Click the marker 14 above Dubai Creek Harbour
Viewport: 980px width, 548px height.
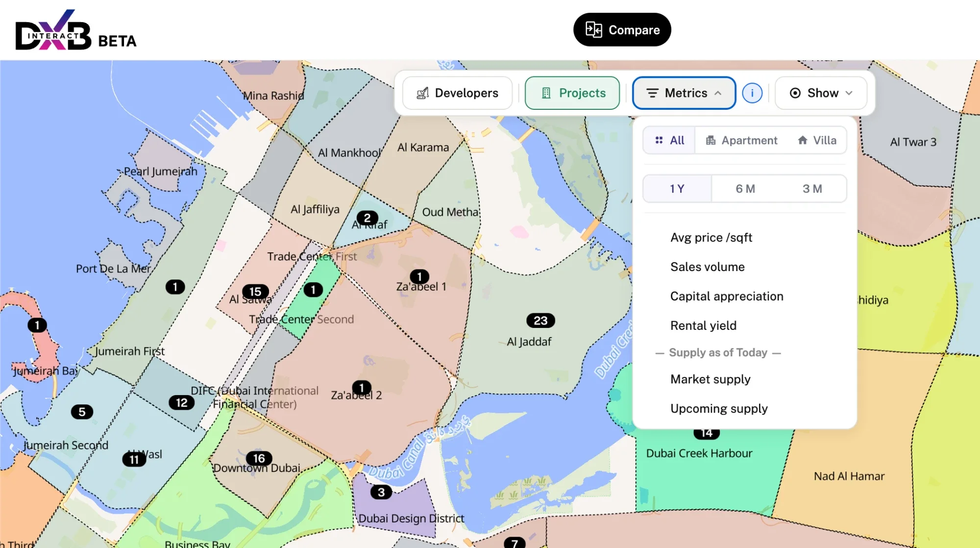[x=707, y=433]
